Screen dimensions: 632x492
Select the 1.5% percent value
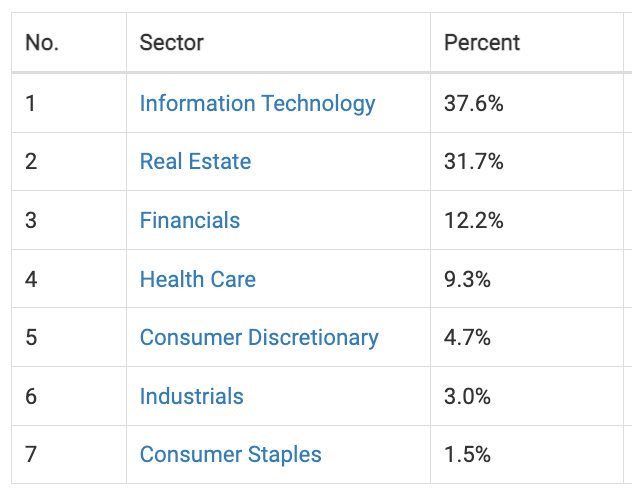tap(467, 455)
